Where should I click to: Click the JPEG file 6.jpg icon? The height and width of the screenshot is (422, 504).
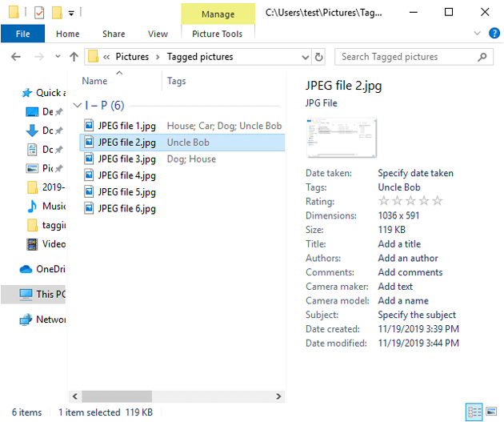tap(89, 208)
